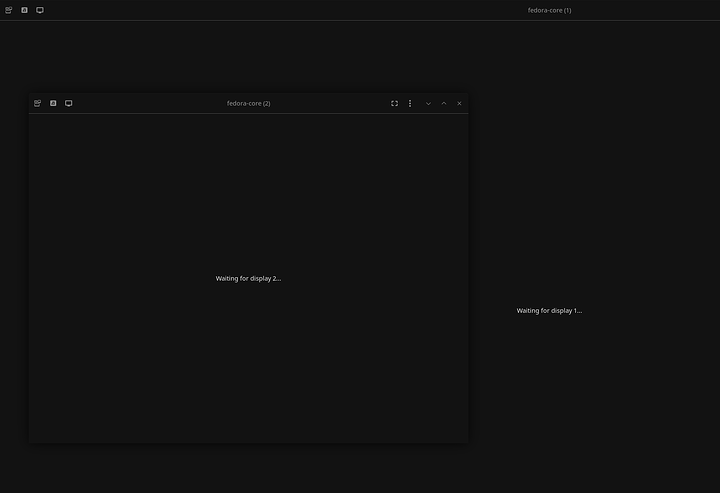
Task: Click the monitor icon in fedora-core (2) window
Action: 68,103
